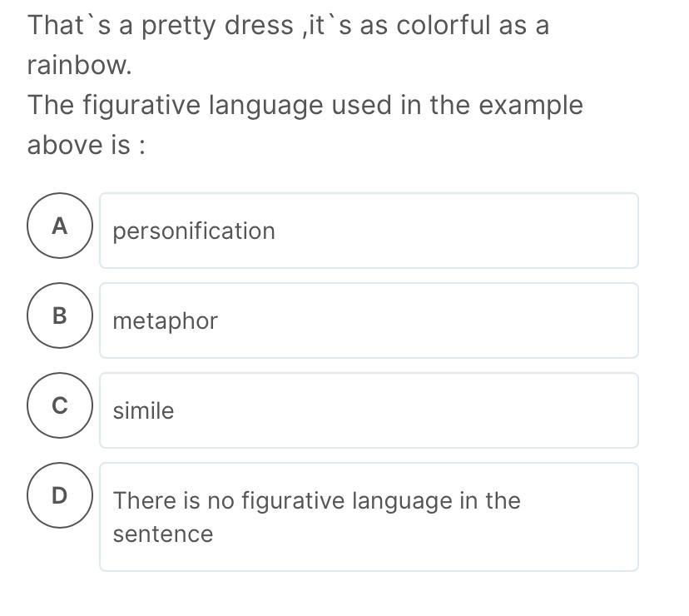Select the C radio button circle

pyautogui.click(x=59, y=405)
